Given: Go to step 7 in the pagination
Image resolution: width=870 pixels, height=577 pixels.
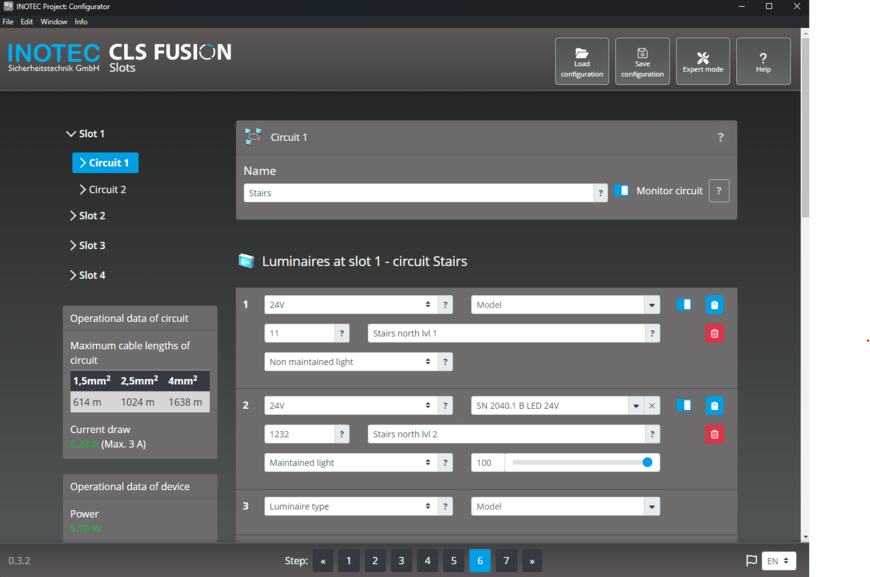Looking at the screenshot, I should [x=506, y=561].
